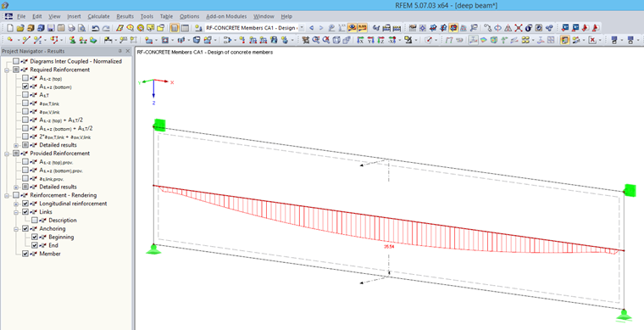
Task: Collapse the Provided Reinforcement tree node
Action: [x=7, y=154]
